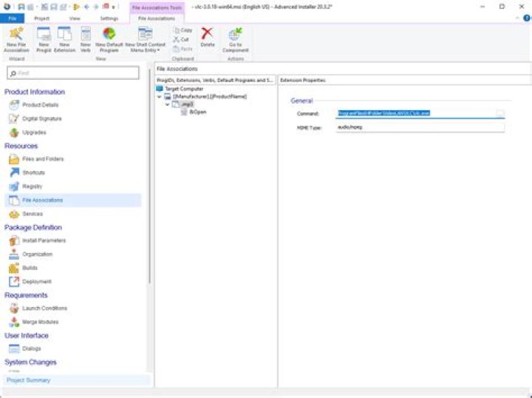The height and width of the screenshot is (398, 532).
Task: Delete the selected item with red X
Action: pyautogui.click(x=208, y=37)
